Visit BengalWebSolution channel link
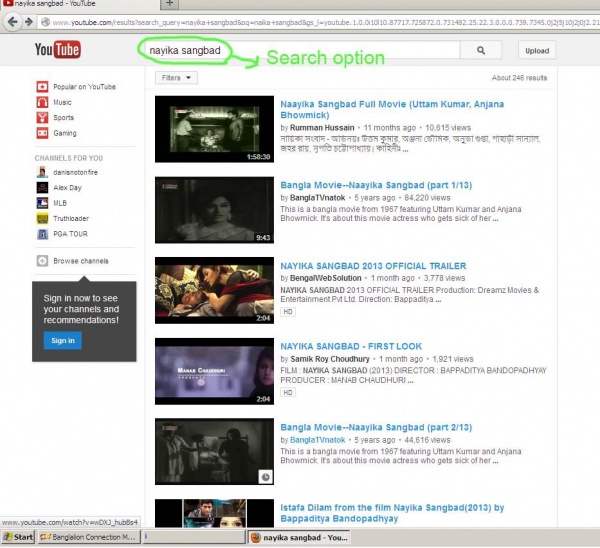Viewport: 600px width, 548px height. [325, 278]
